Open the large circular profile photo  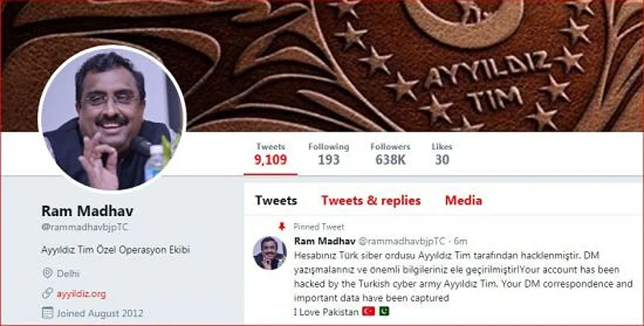coord(112,119)
